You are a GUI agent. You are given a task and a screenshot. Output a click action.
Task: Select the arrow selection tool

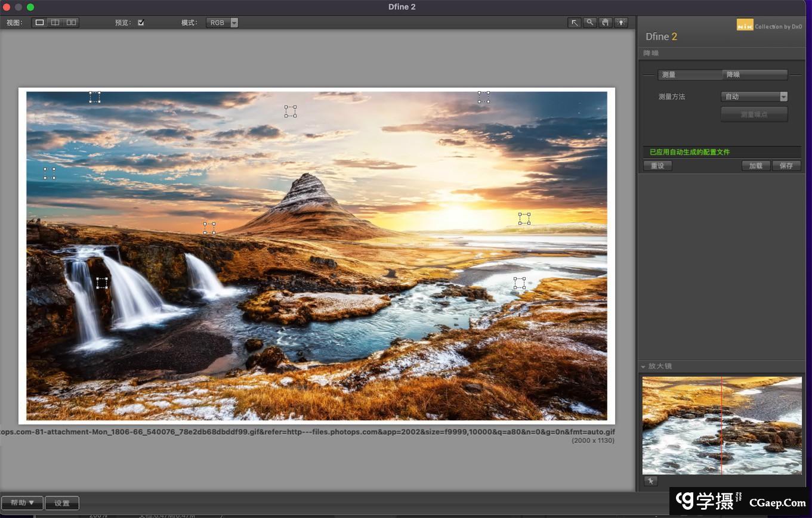574,23
